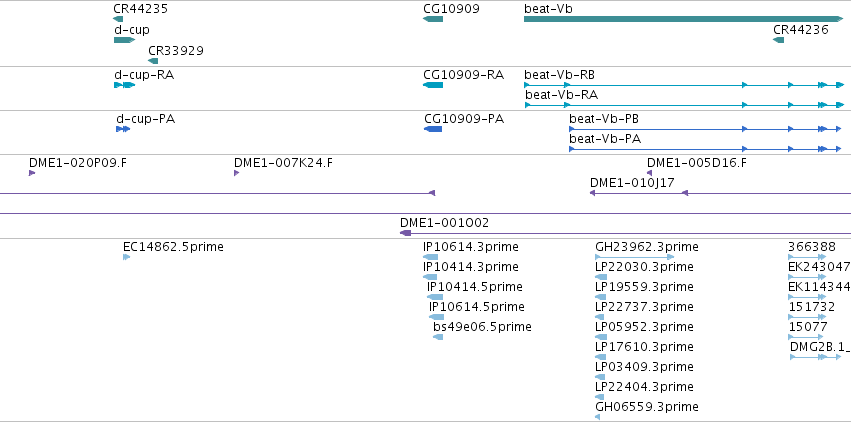
Task: Select the CG10909 gene arrow
Action: click(x=433, y=19)
